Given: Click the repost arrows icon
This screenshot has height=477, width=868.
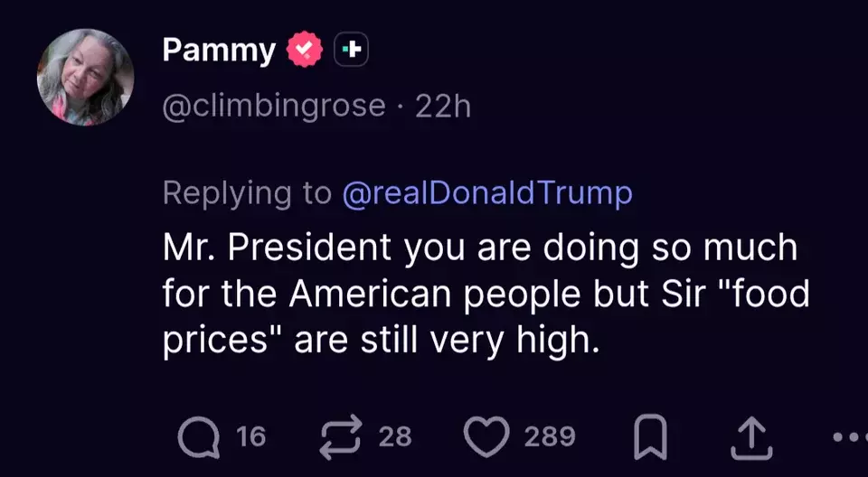Looking at the screenshot, I should [340, 436].
